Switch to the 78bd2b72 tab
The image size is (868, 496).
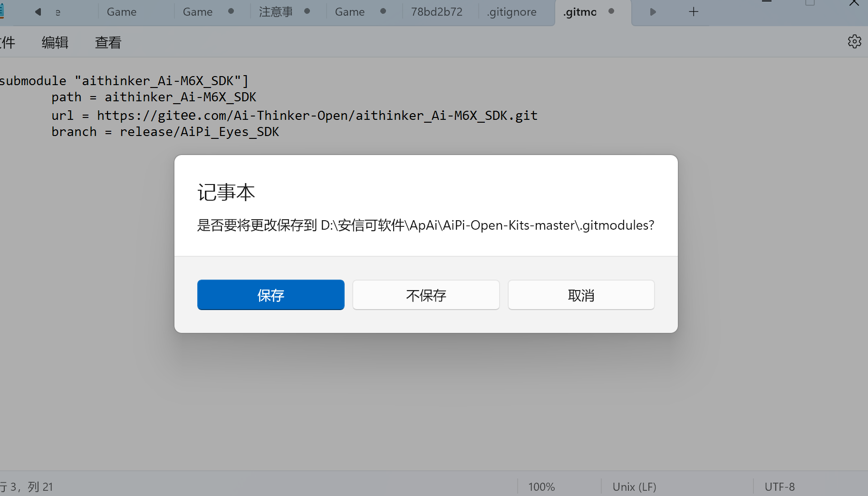pos(437,12)
